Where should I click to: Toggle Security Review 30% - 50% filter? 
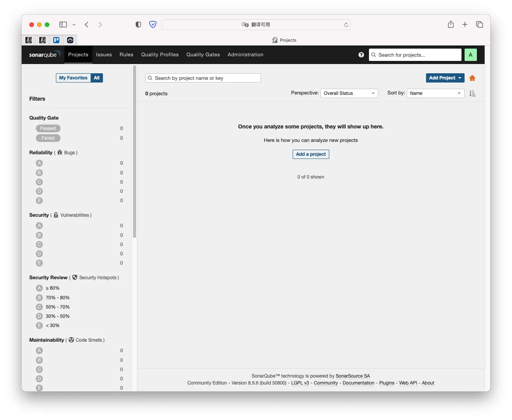[x=53, y=316]
